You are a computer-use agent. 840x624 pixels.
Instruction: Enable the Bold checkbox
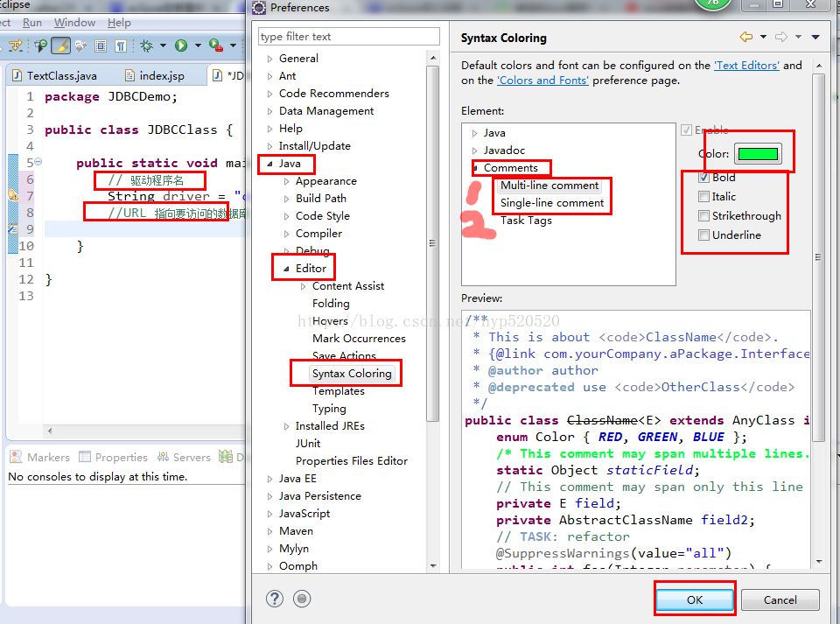click(703, 178)
